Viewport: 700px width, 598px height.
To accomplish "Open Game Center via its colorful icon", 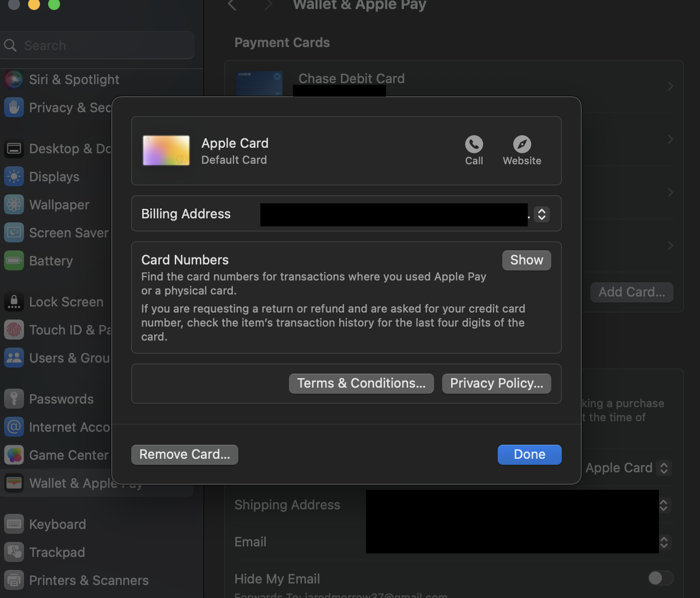I will (14, 455).
